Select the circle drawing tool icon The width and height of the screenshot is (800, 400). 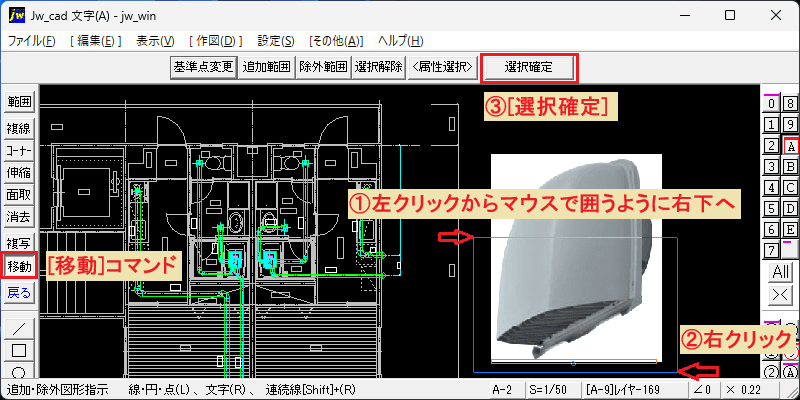click(19, 370)
